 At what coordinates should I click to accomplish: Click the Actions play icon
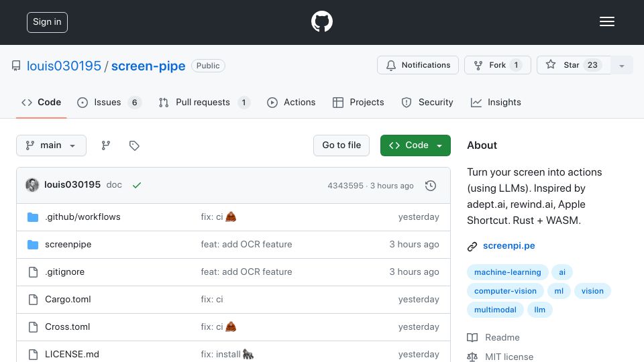click(x=272, y=103)
